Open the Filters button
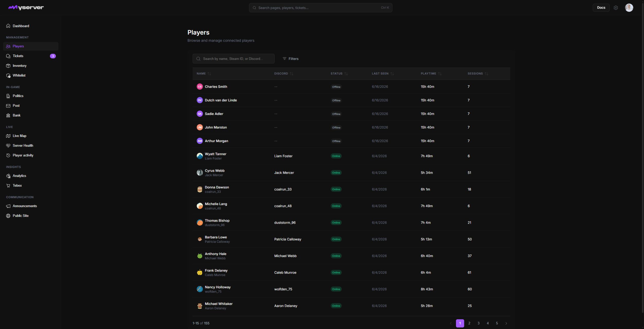 pyautogui.click(x=291, y=59)
